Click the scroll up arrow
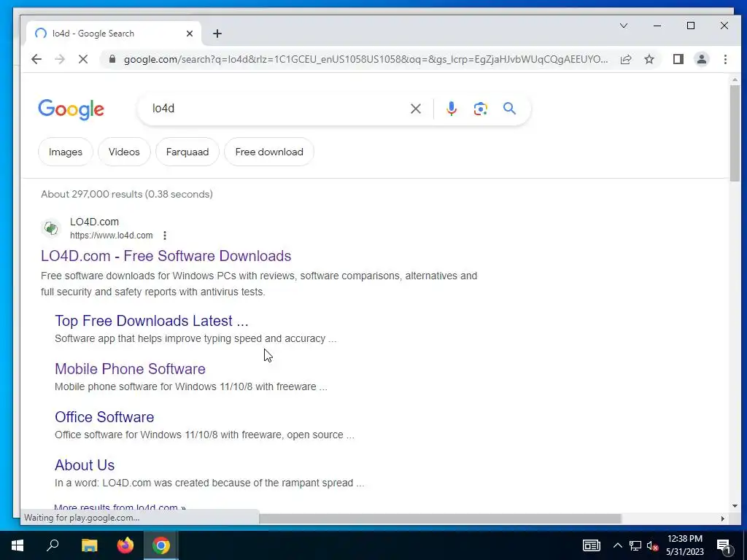This screenshot has height=560, width=747. click(735, 80)
